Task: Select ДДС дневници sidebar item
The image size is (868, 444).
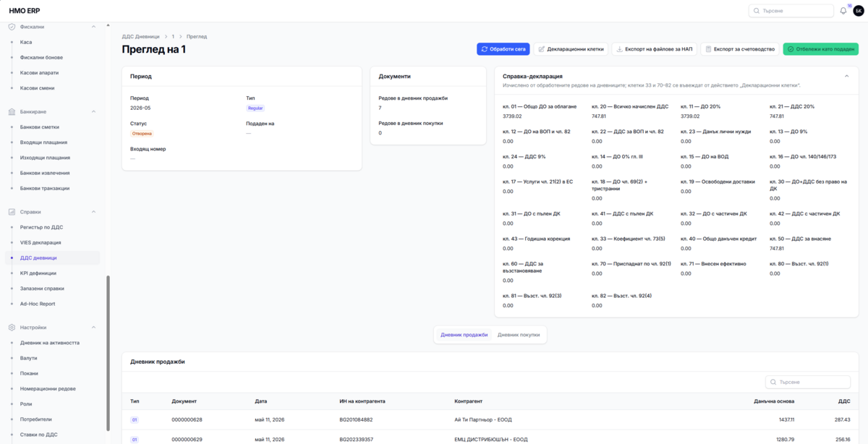Action: pos(53,257)
